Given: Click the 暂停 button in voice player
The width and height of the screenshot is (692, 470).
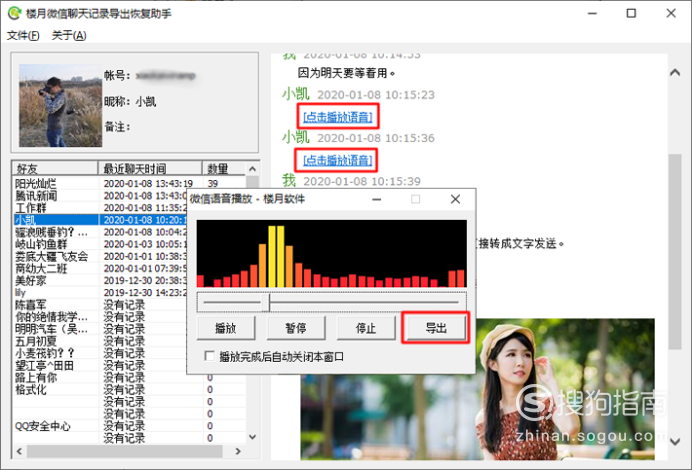Looking at the screenshot, I should click(x=296, y=328).
